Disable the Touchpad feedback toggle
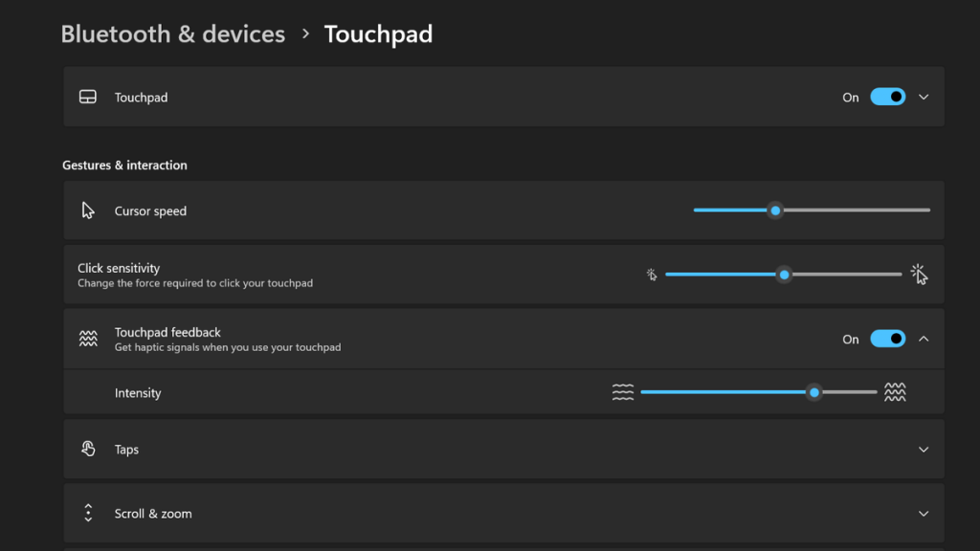The height and width of the screenshot is (551, 980). [888, 339]
